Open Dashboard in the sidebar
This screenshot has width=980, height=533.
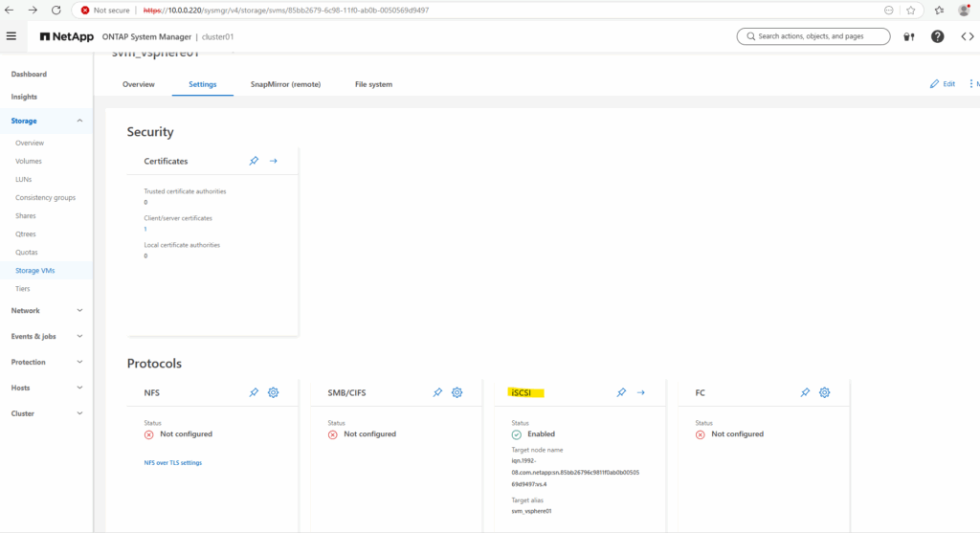29,74
